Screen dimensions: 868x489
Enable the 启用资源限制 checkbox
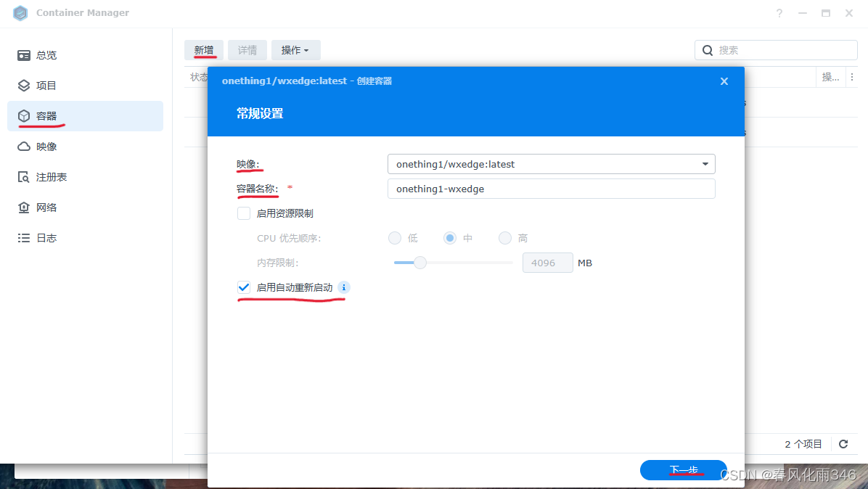tap(244, 213)
